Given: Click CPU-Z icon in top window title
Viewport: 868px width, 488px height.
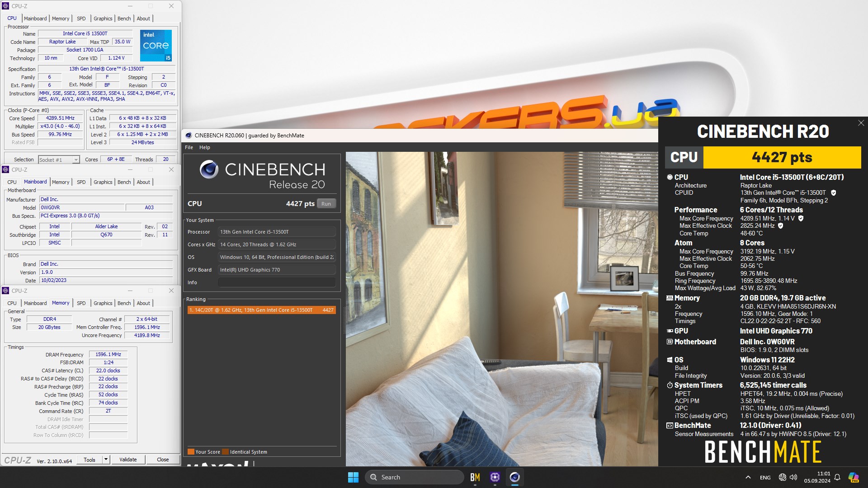Looking at the screenshot, I should click(x=5, y=6).
